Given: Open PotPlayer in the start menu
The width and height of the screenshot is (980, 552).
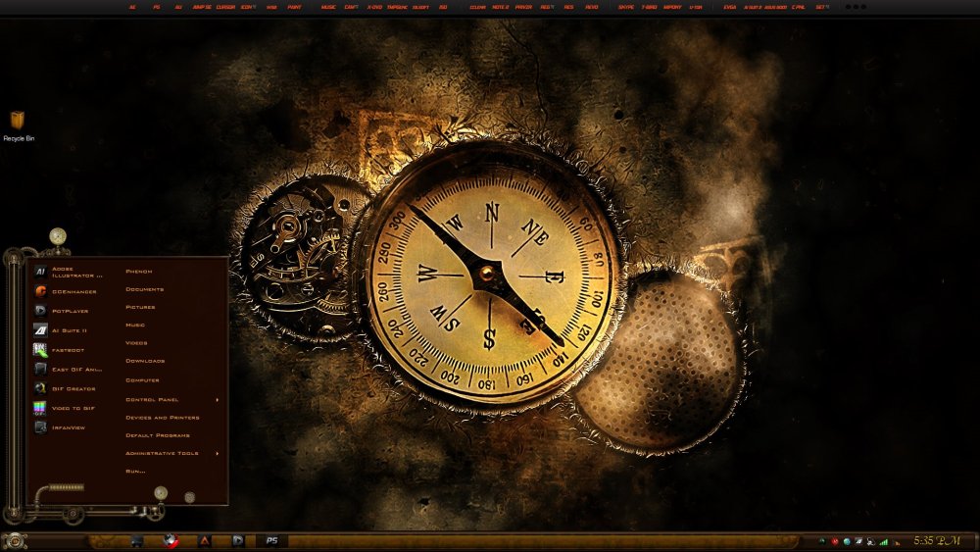Looking at the screenshot, I should pyautogui.click(x=69, y=311).
